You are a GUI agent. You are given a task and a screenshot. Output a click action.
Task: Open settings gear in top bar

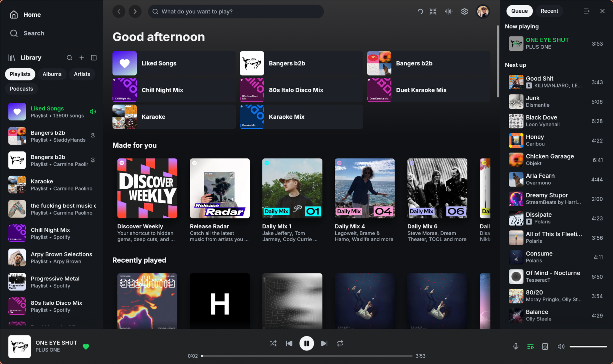464,12
